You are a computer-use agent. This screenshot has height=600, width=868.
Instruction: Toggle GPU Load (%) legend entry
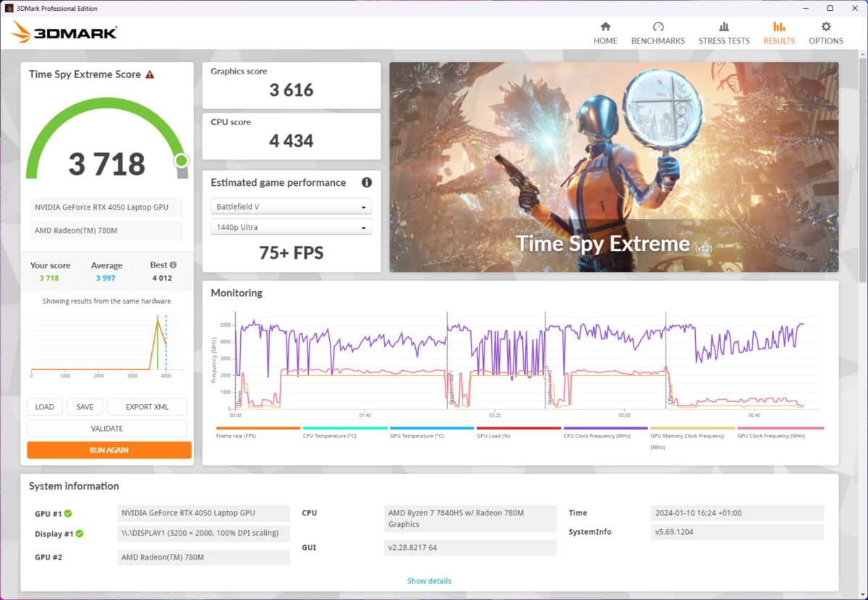coord(518,433)
